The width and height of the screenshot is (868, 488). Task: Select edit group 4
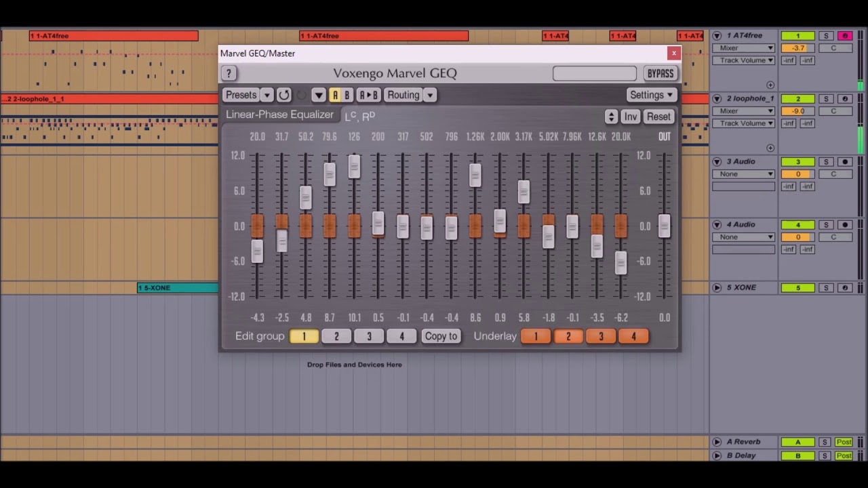tap(401, 336)
